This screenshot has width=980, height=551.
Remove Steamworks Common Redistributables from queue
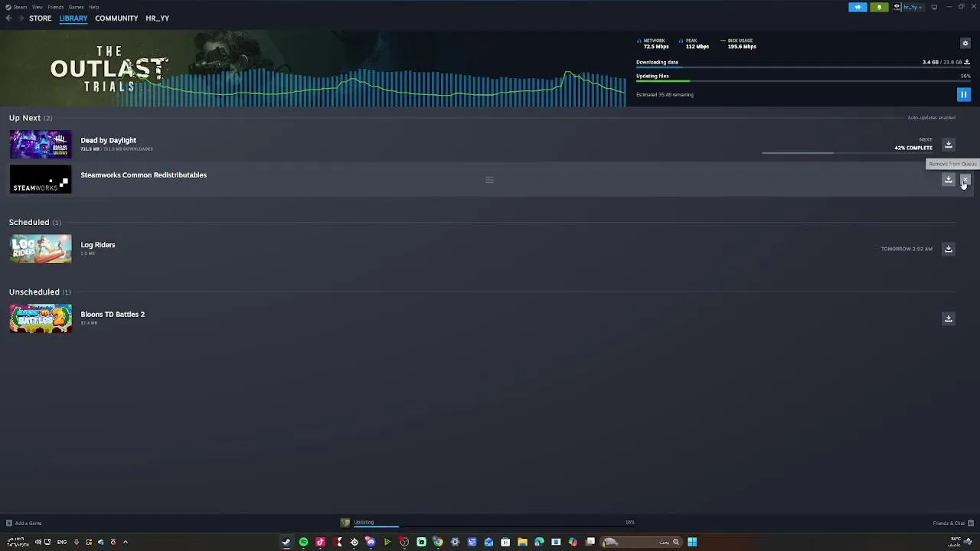click(965, 180)
